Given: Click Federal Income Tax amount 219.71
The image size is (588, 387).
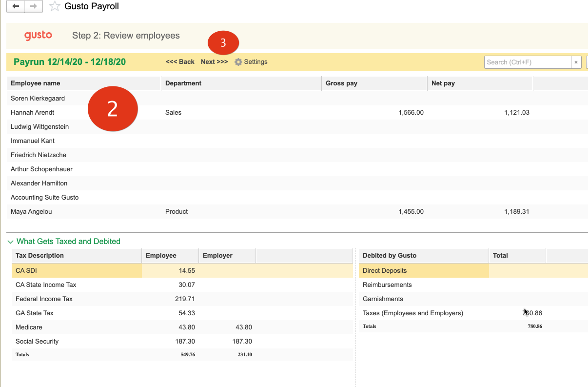Looking at the screenshot, I should pyautogui.click(x=185, y=299).
